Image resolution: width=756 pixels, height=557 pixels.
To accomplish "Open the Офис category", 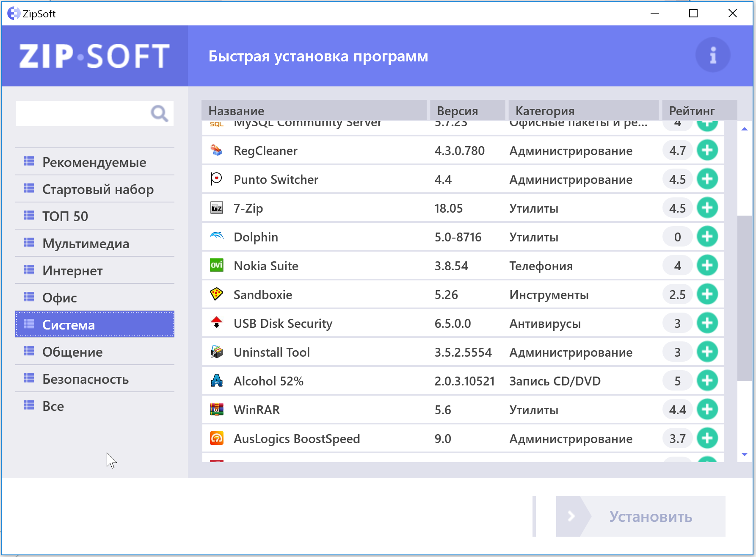I will click(x=95, y=297).
